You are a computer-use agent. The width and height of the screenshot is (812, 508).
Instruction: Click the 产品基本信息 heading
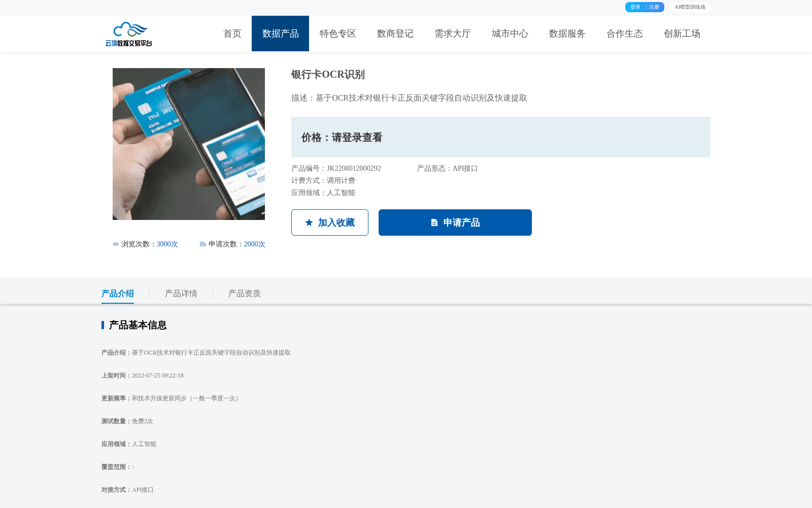138,325
